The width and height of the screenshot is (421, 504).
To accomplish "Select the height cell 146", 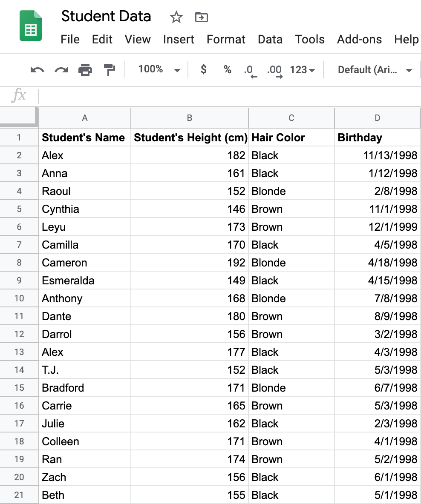I will 190,209.
